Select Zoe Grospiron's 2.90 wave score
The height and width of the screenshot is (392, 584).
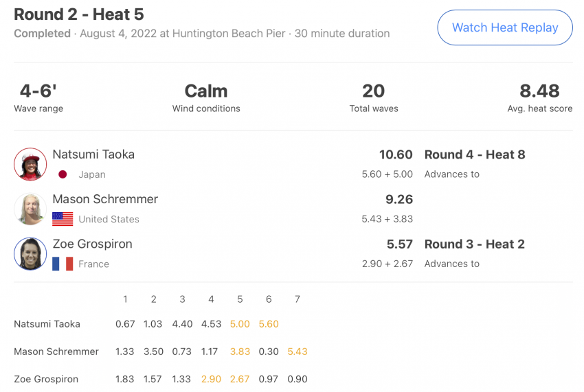211,379
